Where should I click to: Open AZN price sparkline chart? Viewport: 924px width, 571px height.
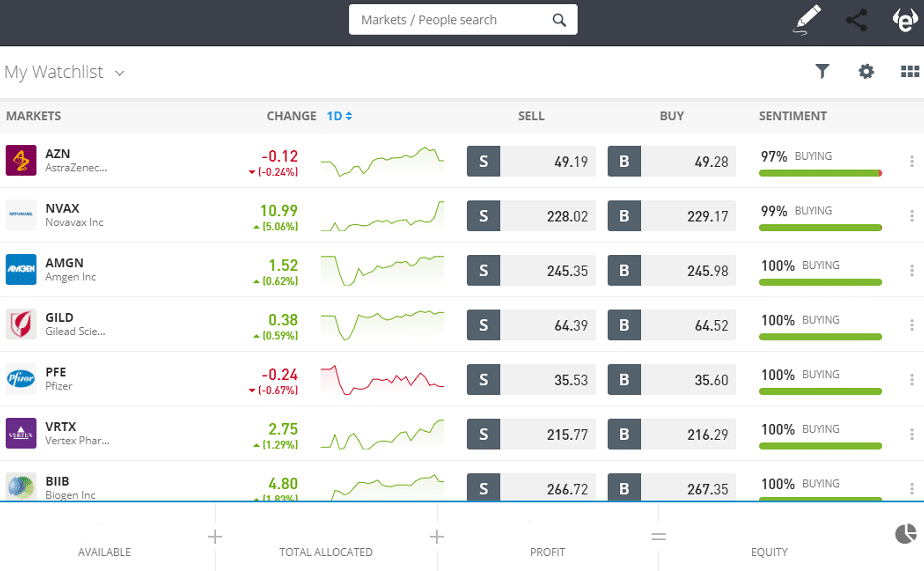point(382,161)
